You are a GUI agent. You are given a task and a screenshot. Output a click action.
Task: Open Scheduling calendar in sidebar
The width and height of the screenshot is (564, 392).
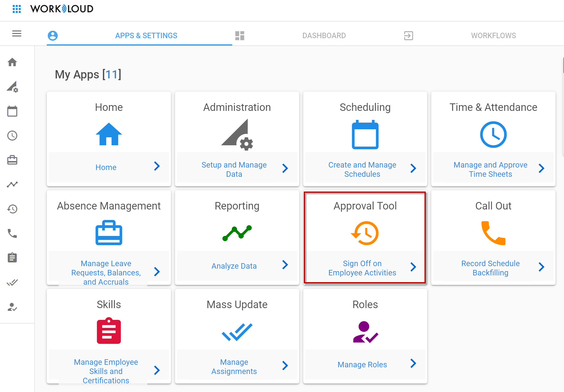tap(12, 111)
